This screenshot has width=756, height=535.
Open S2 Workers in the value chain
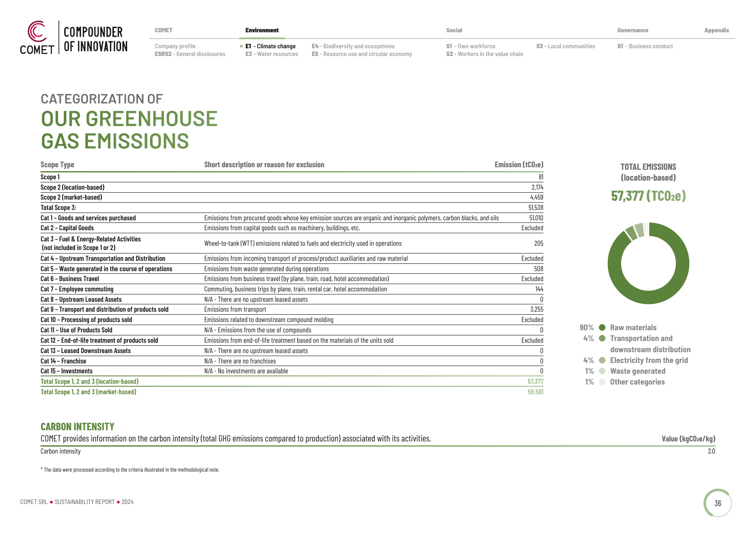point(484,54)
